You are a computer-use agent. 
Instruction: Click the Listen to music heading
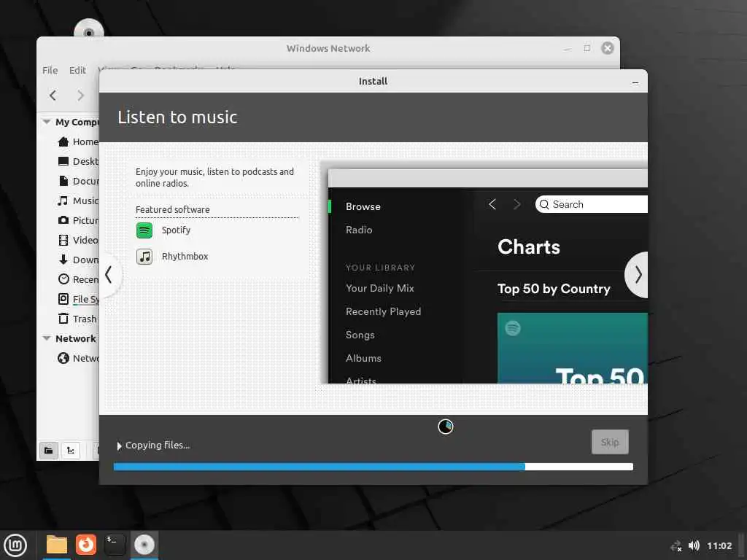pyautogui.click(x=177, y=117)
